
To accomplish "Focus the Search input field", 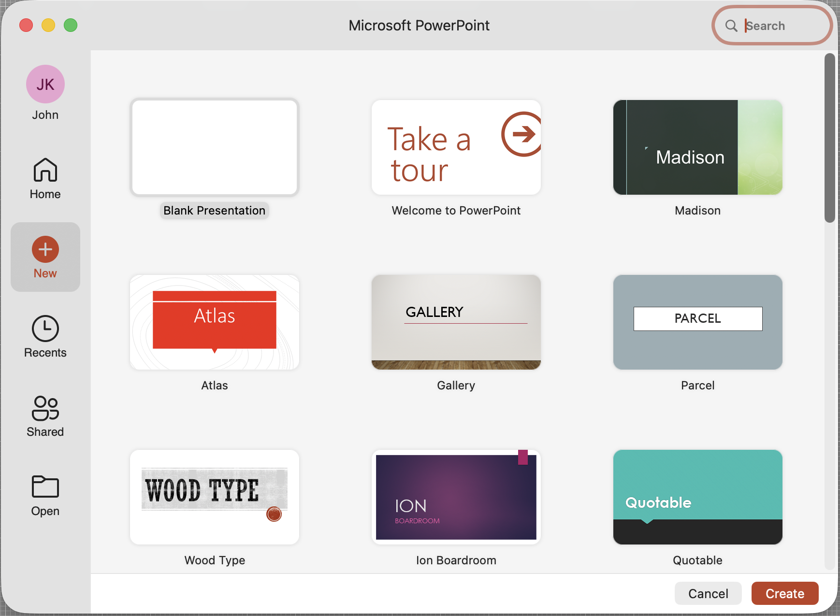I will coord(772,26).
